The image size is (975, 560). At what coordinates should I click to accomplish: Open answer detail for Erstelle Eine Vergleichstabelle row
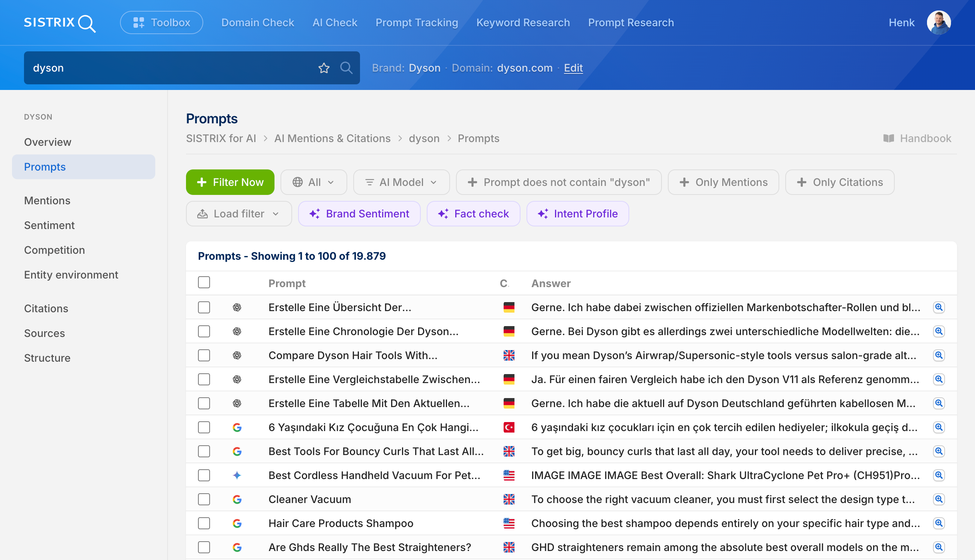pos(939,379)
